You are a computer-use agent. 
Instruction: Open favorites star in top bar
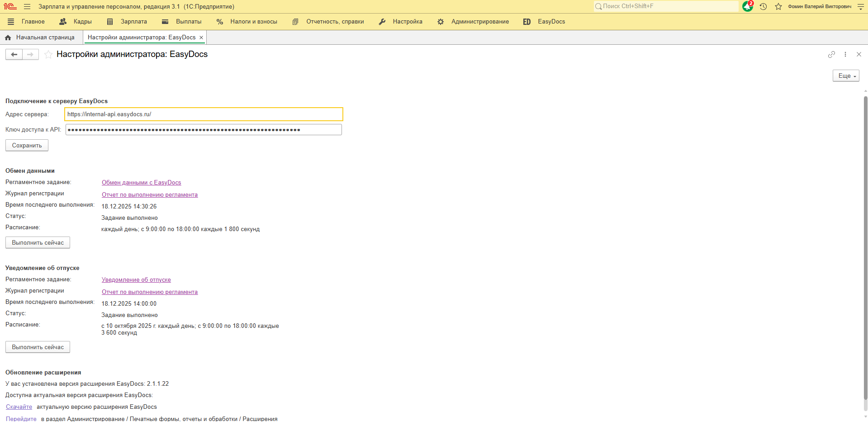(x=778, y=7)
